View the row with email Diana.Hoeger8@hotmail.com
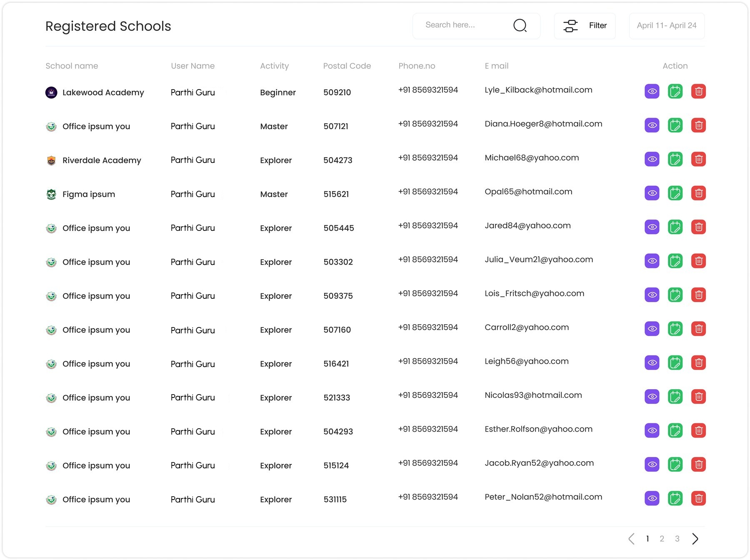Screen dimensions: 750x560 [x=652, y=125]
